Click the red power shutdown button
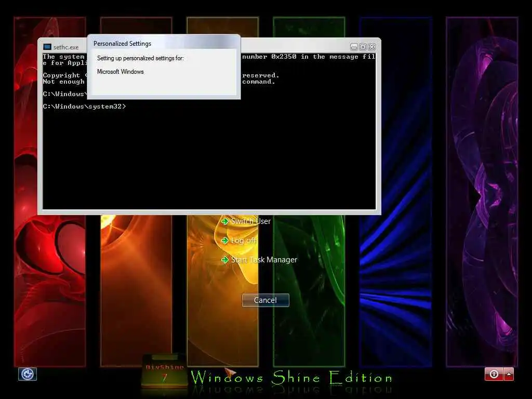 tap(494, 374)
